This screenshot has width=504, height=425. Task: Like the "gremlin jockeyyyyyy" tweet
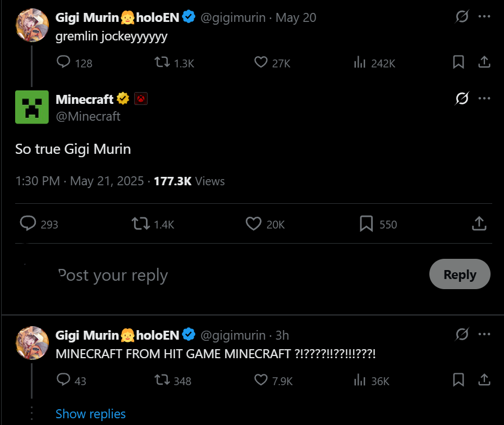tap(260, 62)
